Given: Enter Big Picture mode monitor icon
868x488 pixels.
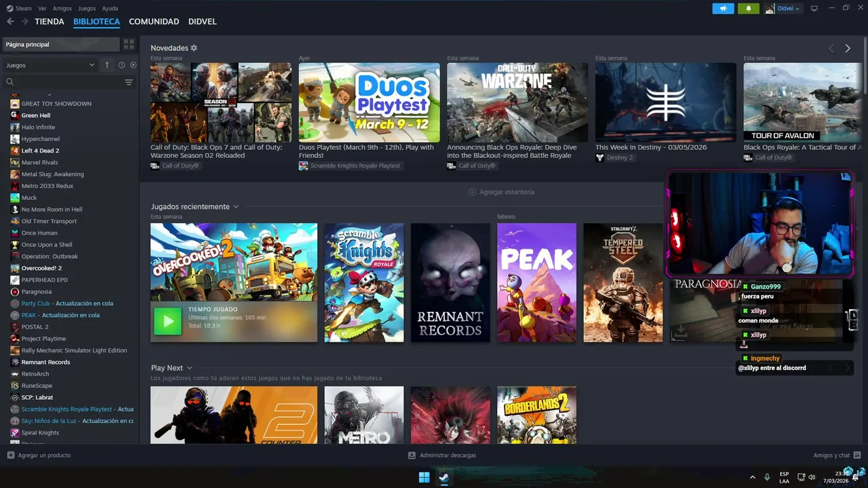Looking at the screenshot, I should point(814,8).
